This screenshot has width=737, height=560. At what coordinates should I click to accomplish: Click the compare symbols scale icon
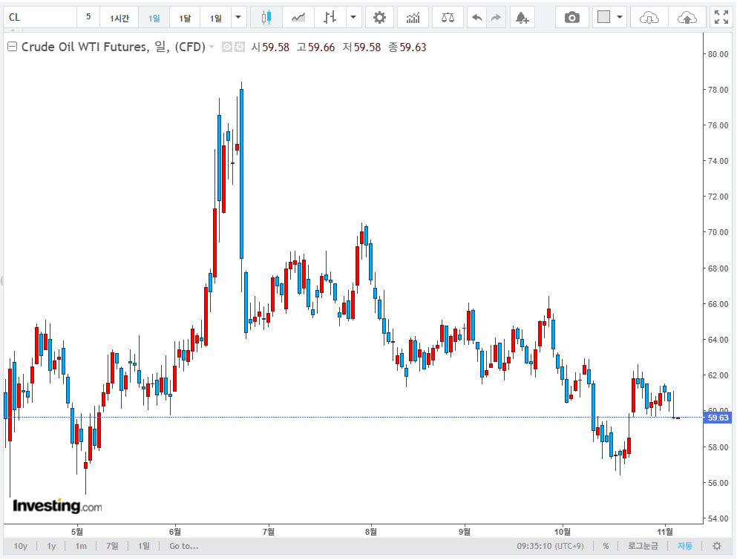tap(448, 17)
